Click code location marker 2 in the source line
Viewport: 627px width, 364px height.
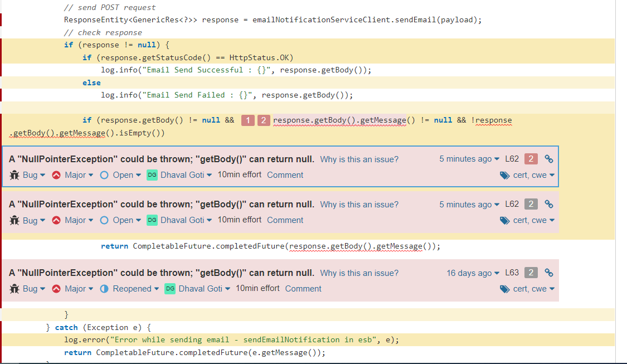pyautogui.click(x=264, y=120)
